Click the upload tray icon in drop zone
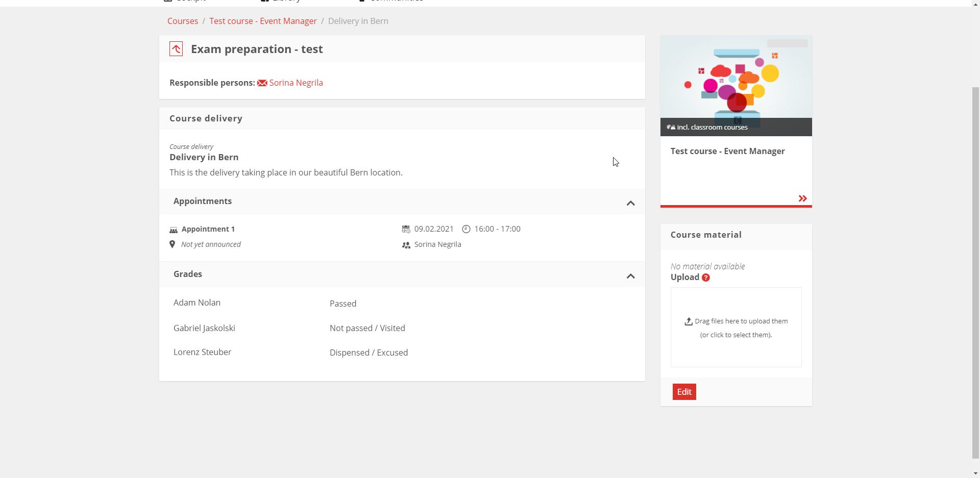The height and width of the screenshot is (478, 980). click(689, 321)
